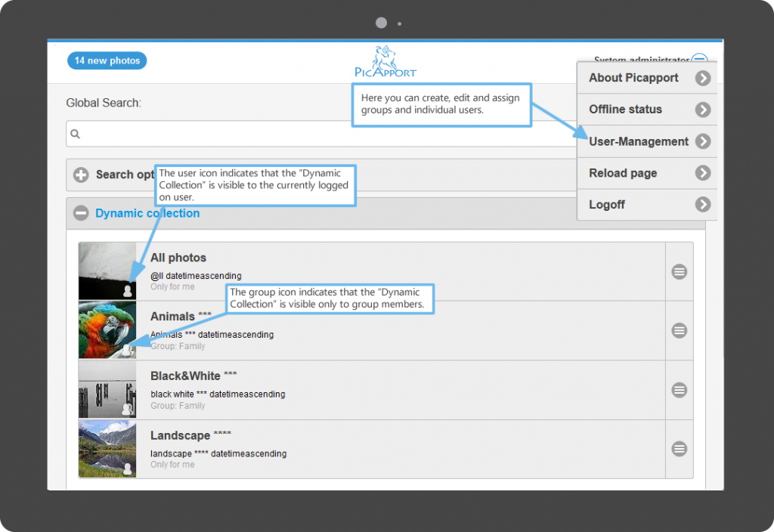774x532 pixels.
Task: Open User-Management from the menu
Action: [x=647, y=141]
